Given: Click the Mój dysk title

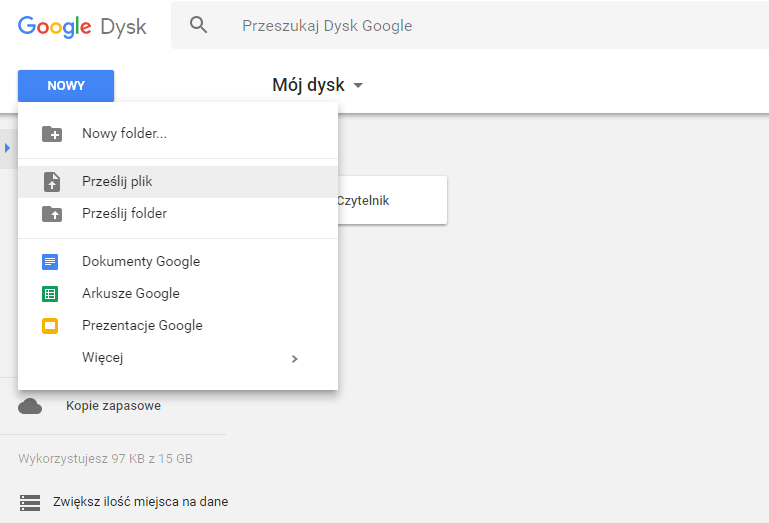Looking at the screenshot, I should coord(308,85).
